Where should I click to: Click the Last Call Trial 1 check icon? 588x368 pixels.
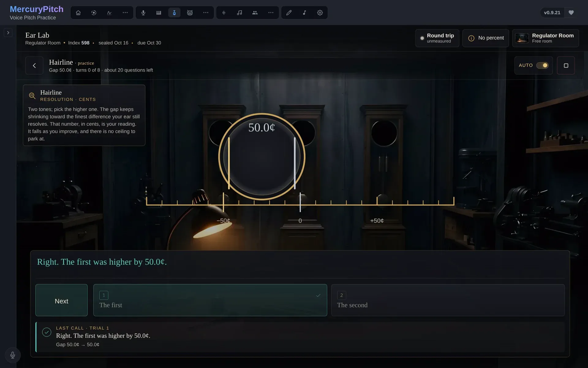[x=47, y=332]
